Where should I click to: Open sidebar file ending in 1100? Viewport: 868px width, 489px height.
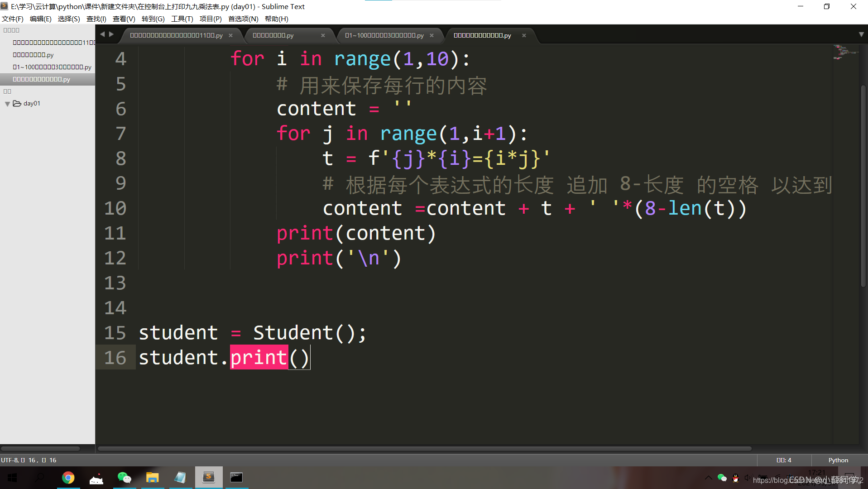click(54, 42)
